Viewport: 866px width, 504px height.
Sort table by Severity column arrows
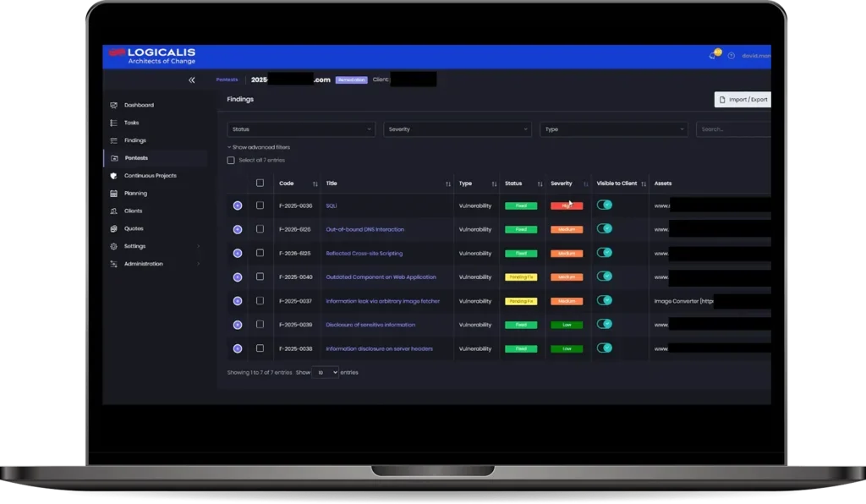coord(585,184)
